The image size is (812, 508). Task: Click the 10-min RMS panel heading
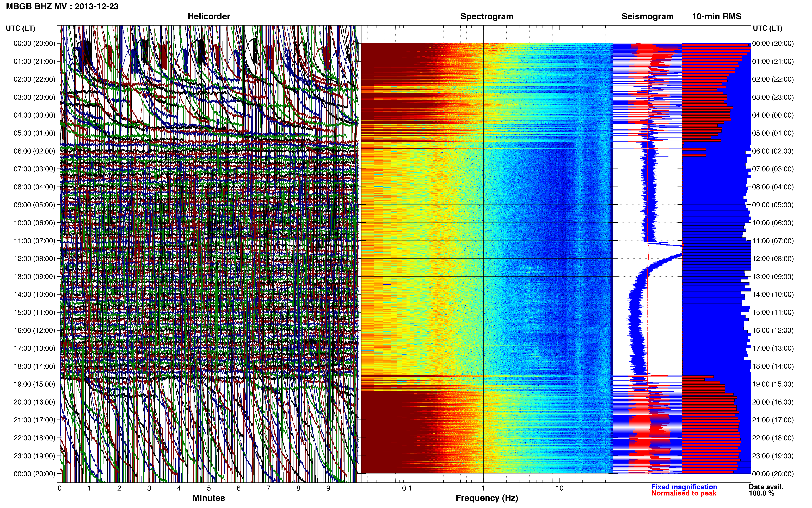click(x=717, y=16)
